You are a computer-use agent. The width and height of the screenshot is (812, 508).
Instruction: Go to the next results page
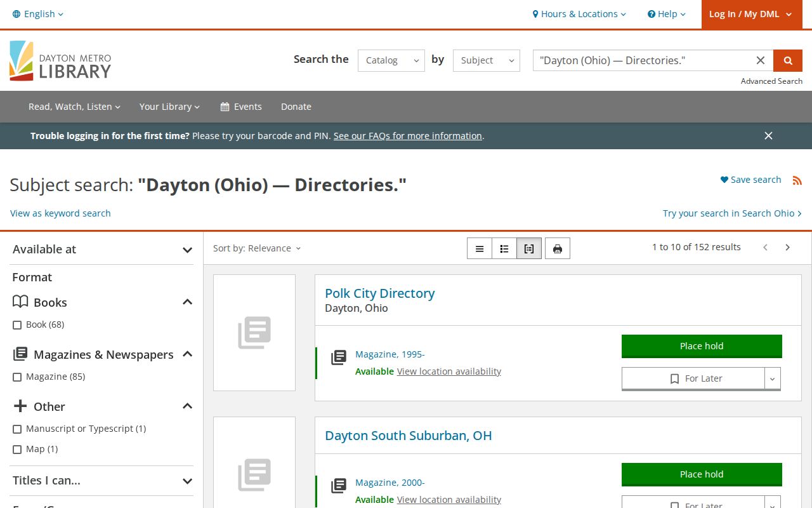tap(787, 248)
